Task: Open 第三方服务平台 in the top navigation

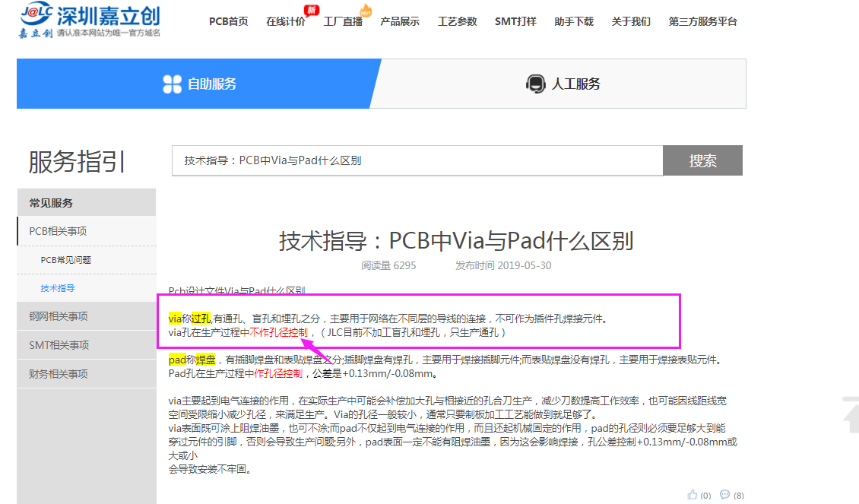Action: [702, 21]
